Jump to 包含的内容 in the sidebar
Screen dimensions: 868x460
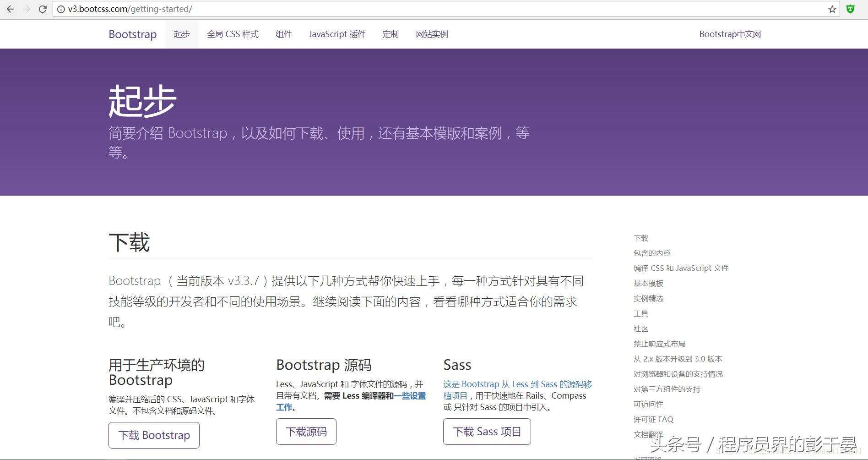[x=652, y=253]
